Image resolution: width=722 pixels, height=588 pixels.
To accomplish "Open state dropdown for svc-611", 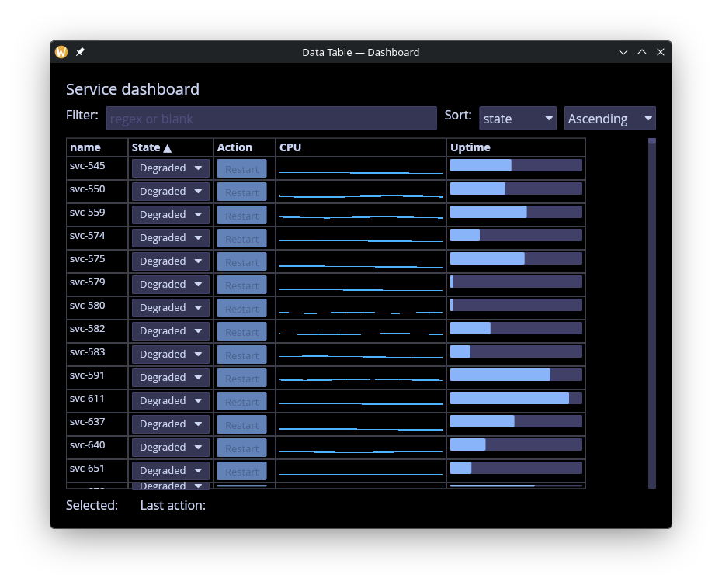I will [170, 401].
